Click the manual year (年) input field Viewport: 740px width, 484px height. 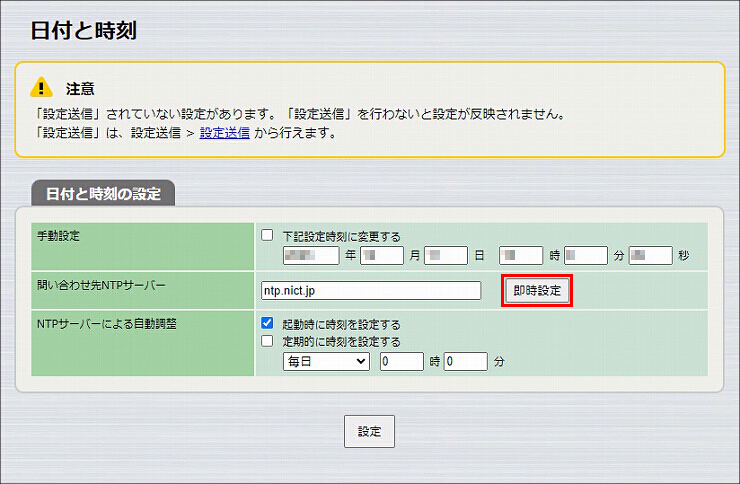(x=311, y=256)
